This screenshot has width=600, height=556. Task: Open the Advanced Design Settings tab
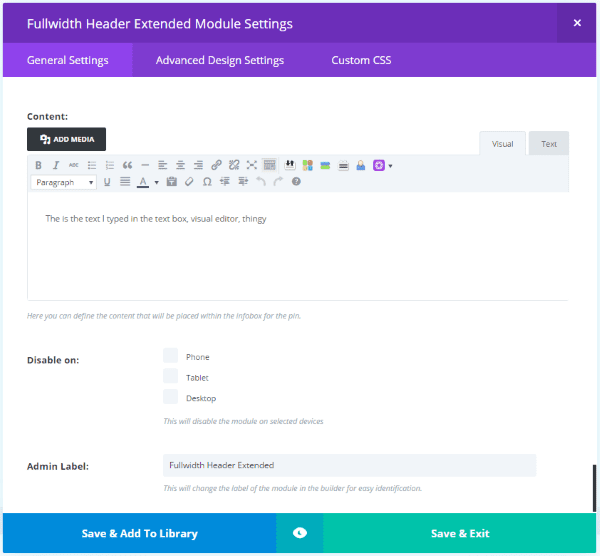[x=220, y=60]
